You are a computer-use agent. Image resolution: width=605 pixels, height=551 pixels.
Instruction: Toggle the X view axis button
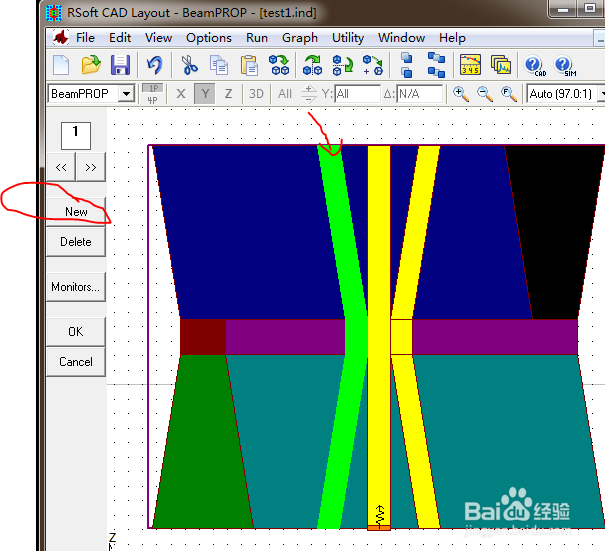[181, 94]
